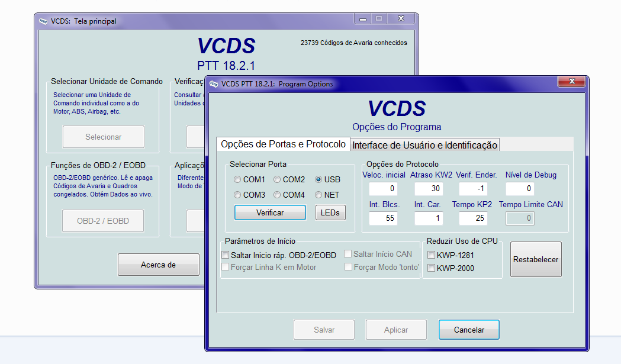Click VCDS icon in Tela principal title bar
Image resolution: width=621 pixels, height=364 pixels.
tap(43, 21)
